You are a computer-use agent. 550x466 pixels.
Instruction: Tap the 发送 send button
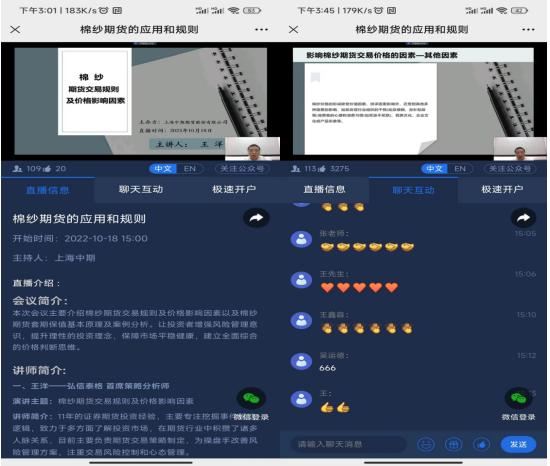point(518,444)
